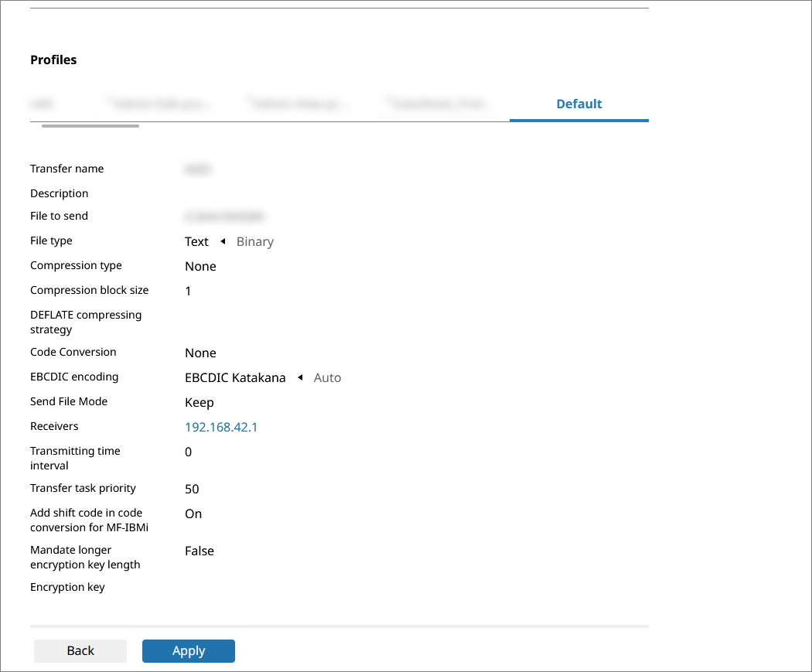Open the blurred profile tab left of Default

click(x=439, y=104)
